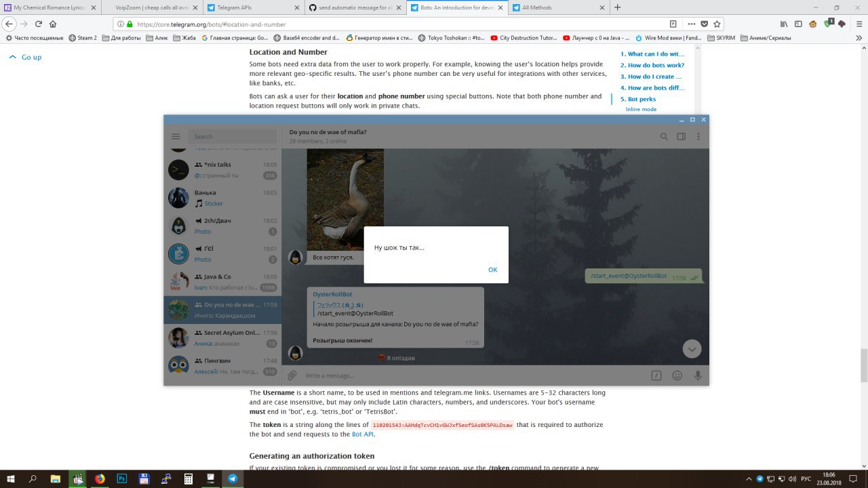Jump to the bottom of the chat
The image size is (868, 488).
click(692, 349)
